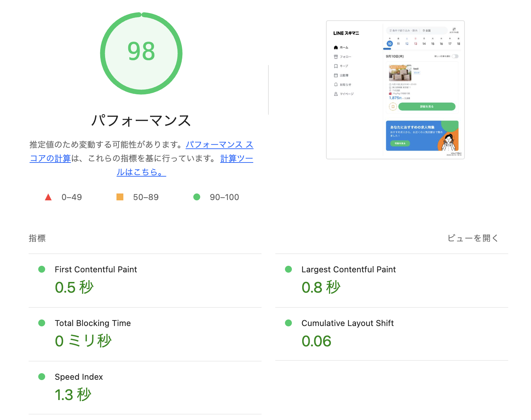The image size is (531, 420).
Task: Click the 0–49 range label
Action: (x=72, y=197)
